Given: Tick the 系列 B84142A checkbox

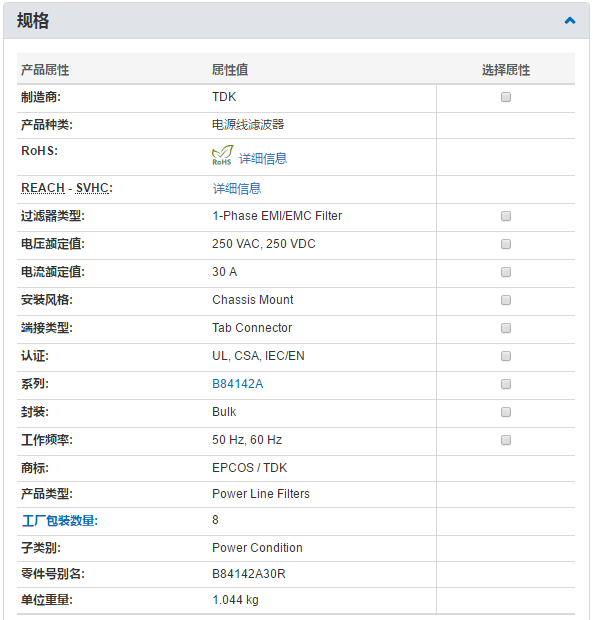Looking at the screenshot, I should pos(506,384).
